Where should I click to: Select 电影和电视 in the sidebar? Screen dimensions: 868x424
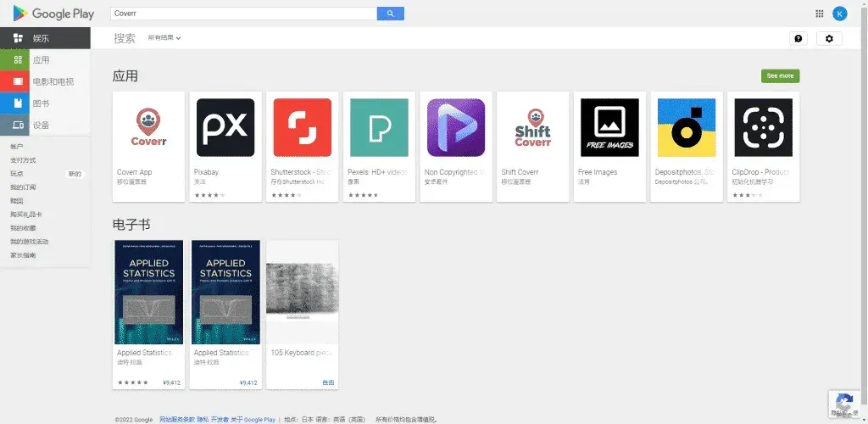[53, 81]
